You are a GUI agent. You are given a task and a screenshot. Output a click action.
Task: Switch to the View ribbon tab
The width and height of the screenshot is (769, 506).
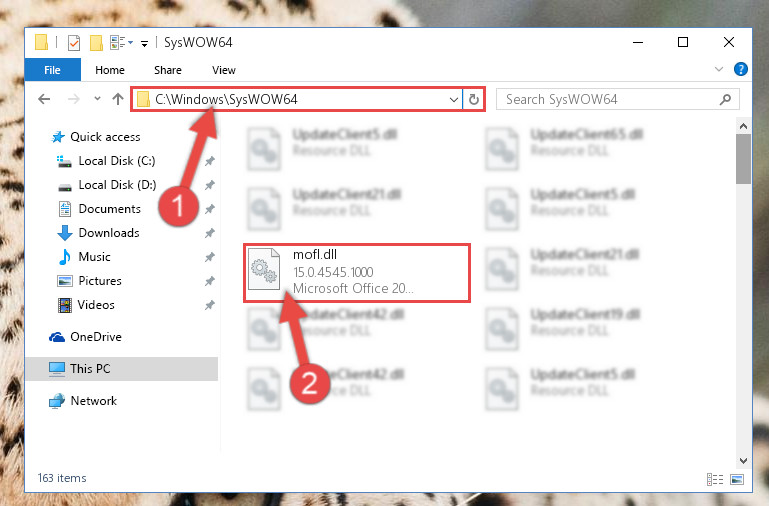pos(224,70)
